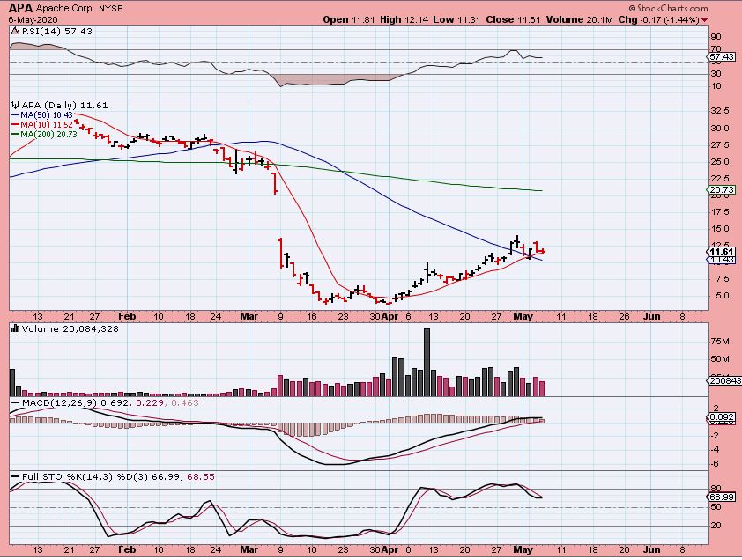
Task: Click the RSI indicator legend icon
Action: pos(15,31)
